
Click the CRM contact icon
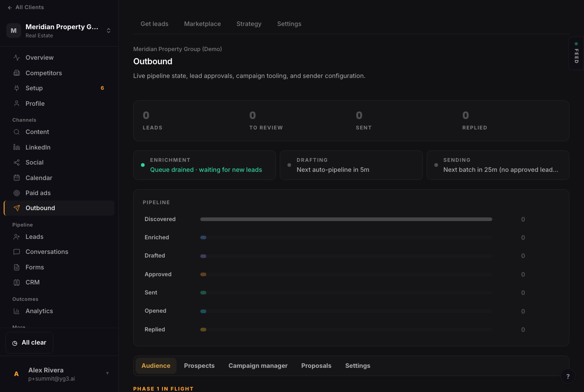click(x=17, y=282)
